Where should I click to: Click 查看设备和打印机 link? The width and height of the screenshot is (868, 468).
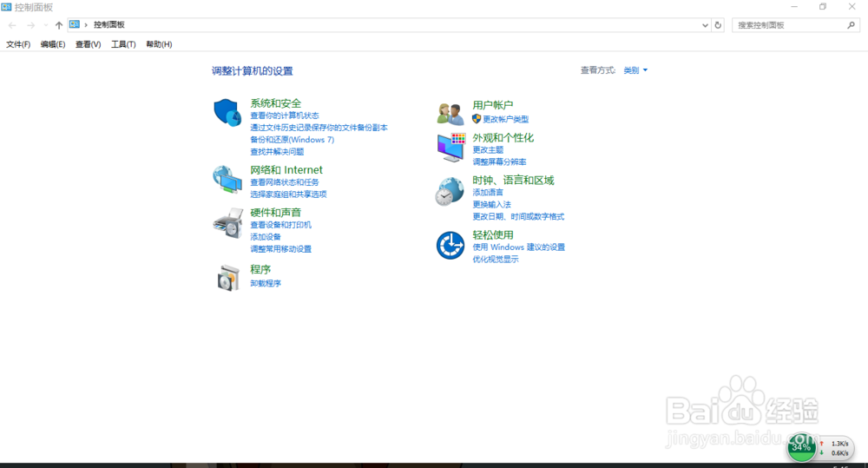click(x=280, y=225)
